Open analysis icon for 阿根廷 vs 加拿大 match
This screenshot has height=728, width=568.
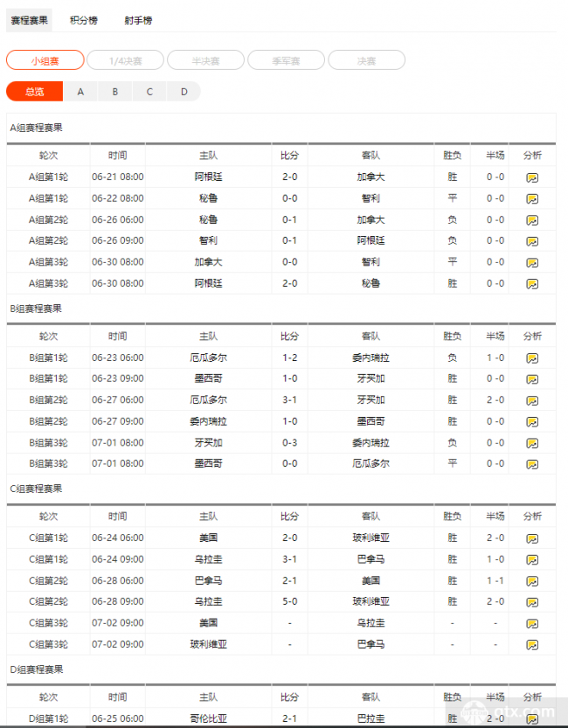(532, 177)
